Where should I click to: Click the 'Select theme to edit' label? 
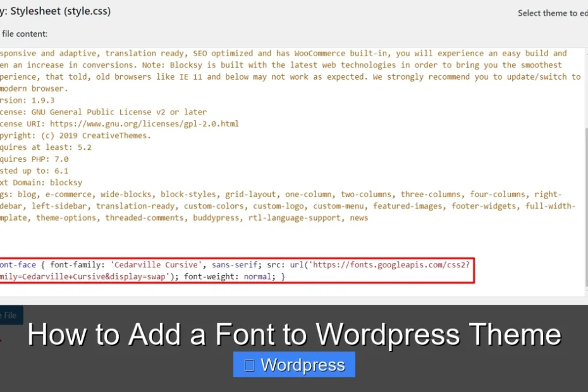[x=553, y=13]
